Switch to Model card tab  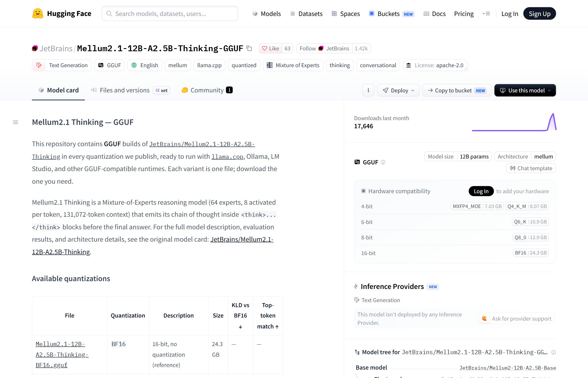[x=58, y=90]
